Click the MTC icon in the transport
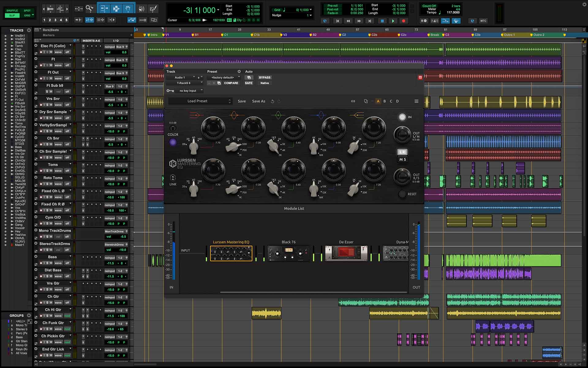 pos(483,21)
